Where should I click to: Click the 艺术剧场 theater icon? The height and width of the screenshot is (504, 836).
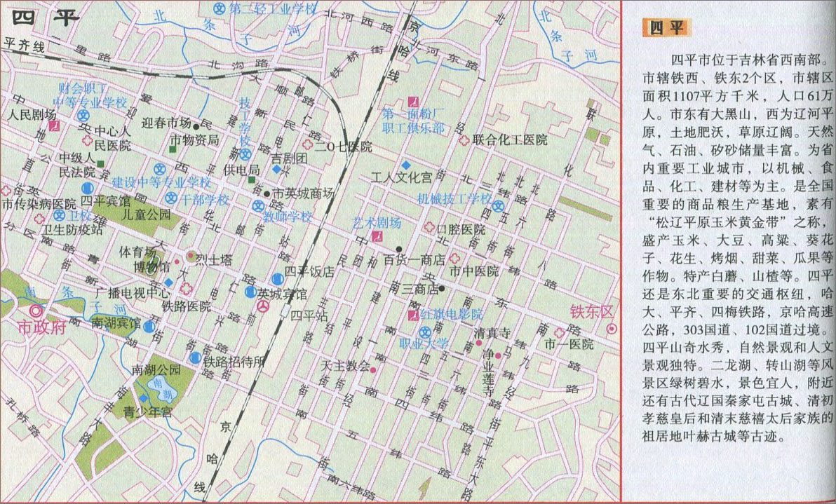(x=378, y=237)
